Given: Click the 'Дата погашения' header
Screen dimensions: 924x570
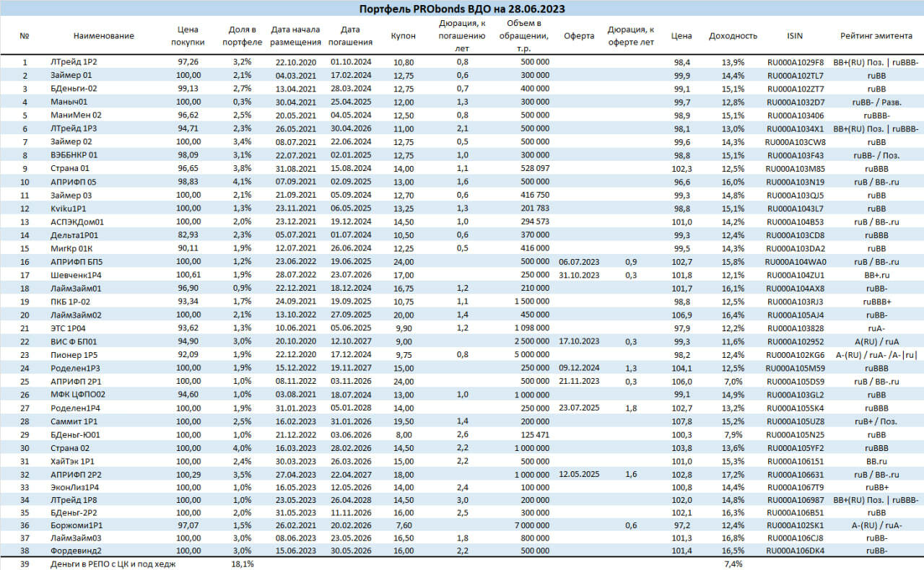Looking at the screenshot, I should tap(350, 36).
